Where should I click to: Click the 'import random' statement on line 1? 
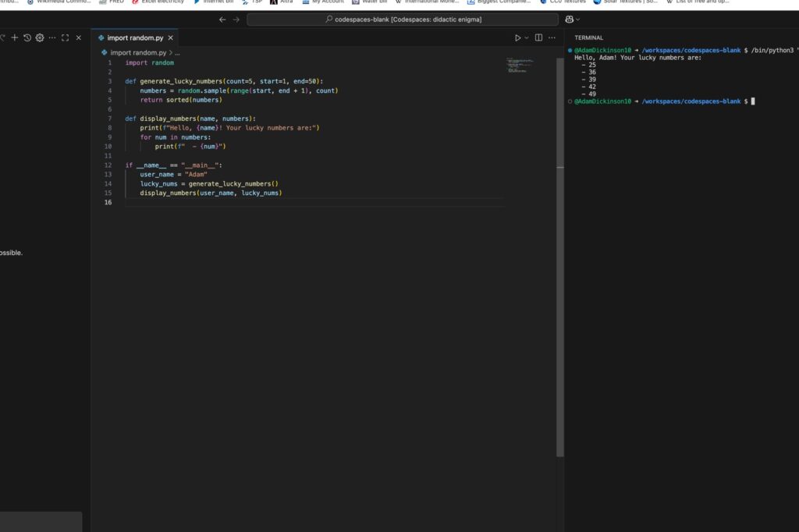point(149,62)
